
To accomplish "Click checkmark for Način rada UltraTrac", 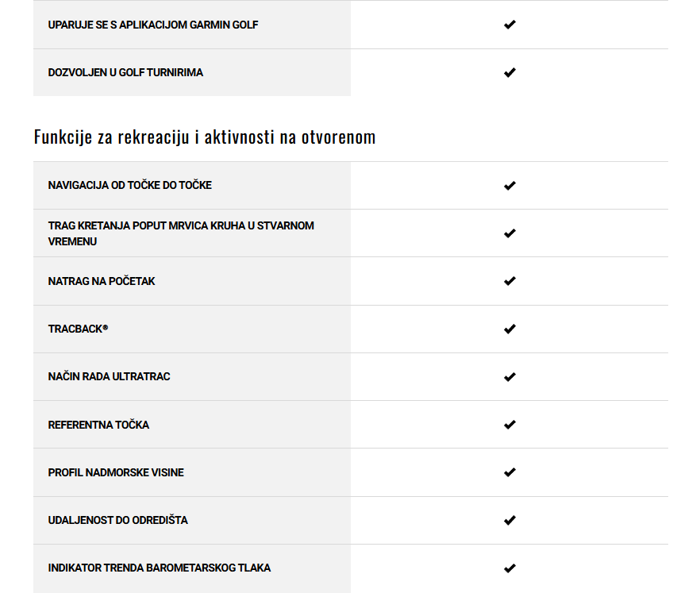I will pos(510,376).
